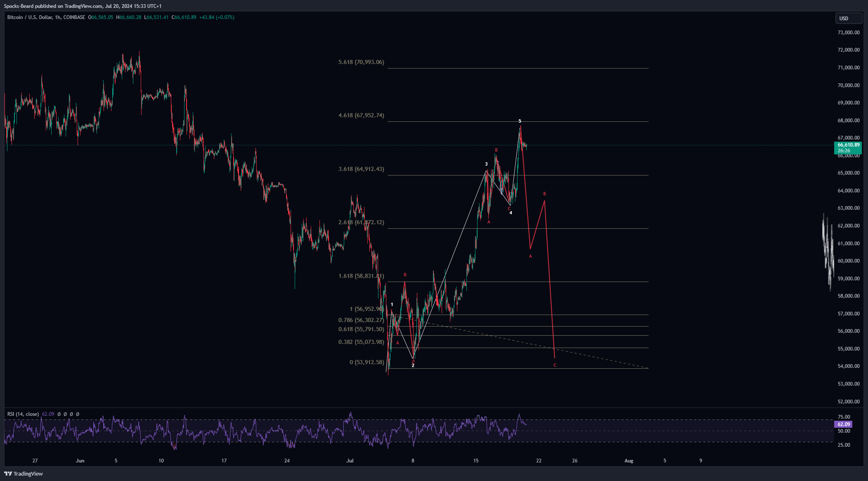Click the 1h interval in chart legend
The width and height of the screenshot is (868, 481).
[x=58, y=17]
